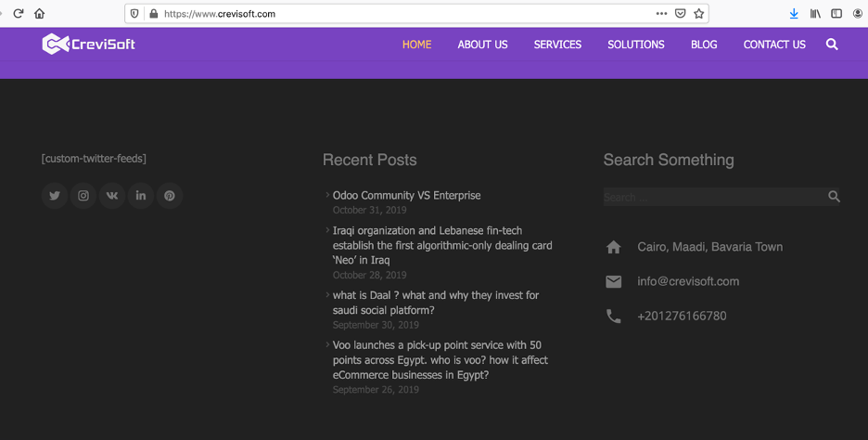Open page actions three-dot menu

[x=661, y=14]
